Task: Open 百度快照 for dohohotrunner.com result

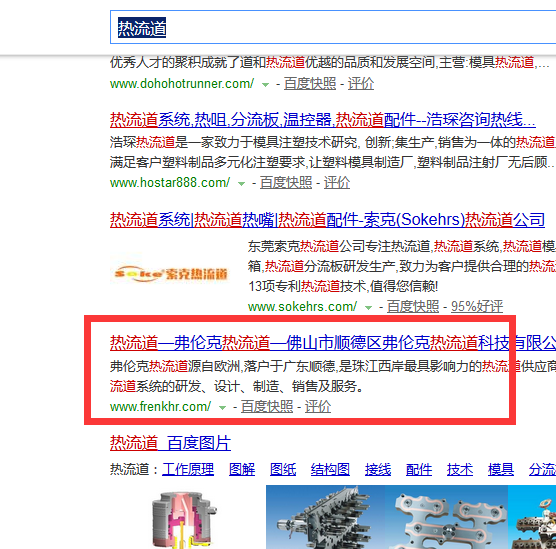Action: [x=310, y=84]
